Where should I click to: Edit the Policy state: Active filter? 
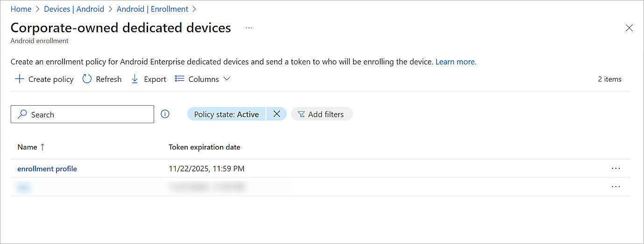[226, 114]
